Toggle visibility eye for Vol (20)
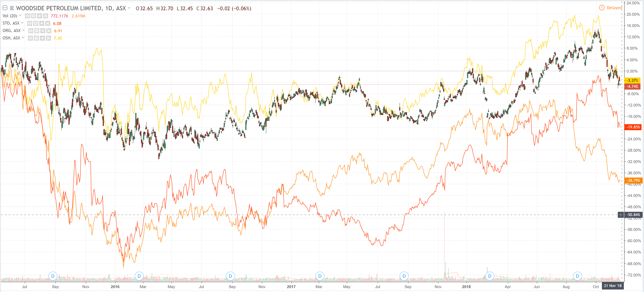644x292 pixels. [27, 16]
